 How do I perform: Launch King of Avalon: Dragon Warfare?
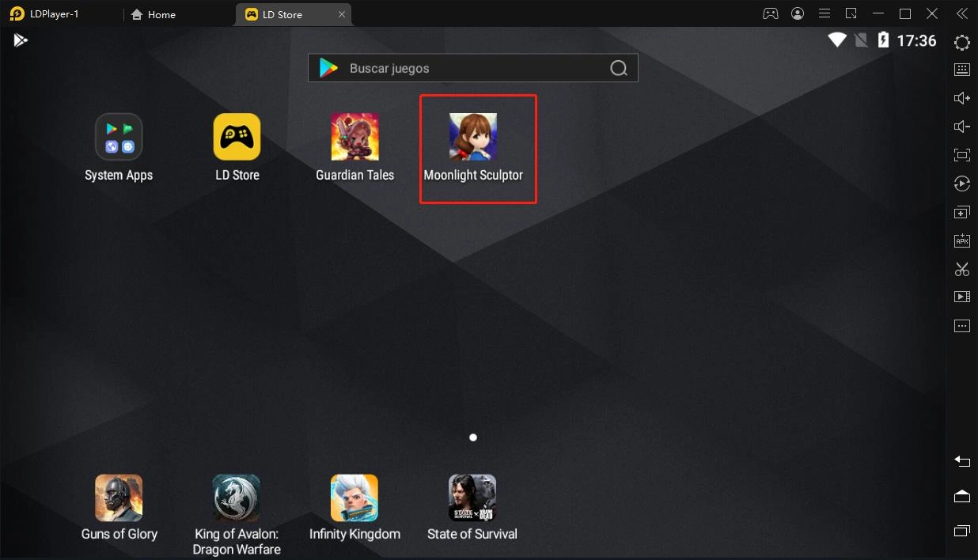coord(237,514)
